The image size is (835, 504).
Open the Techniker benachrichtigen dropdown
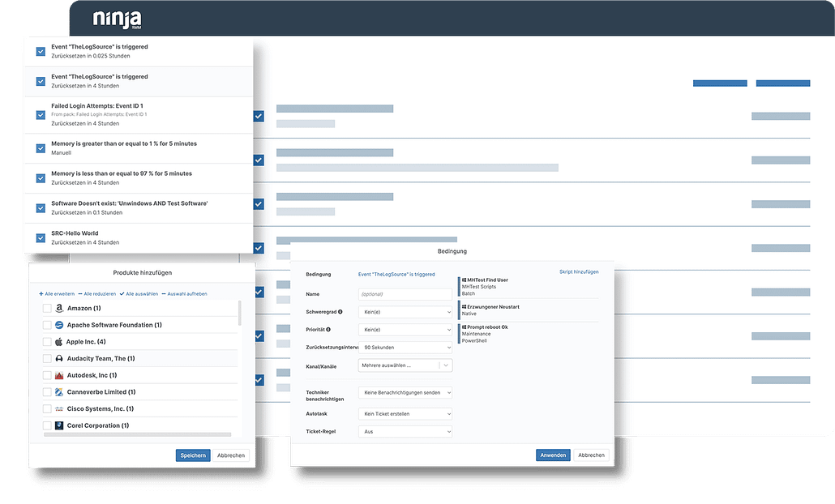(405, 393)
